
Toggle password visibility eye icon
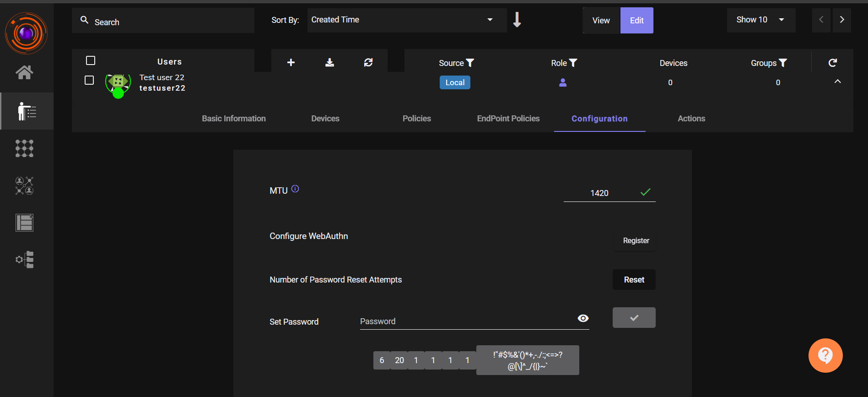point(583,318)
